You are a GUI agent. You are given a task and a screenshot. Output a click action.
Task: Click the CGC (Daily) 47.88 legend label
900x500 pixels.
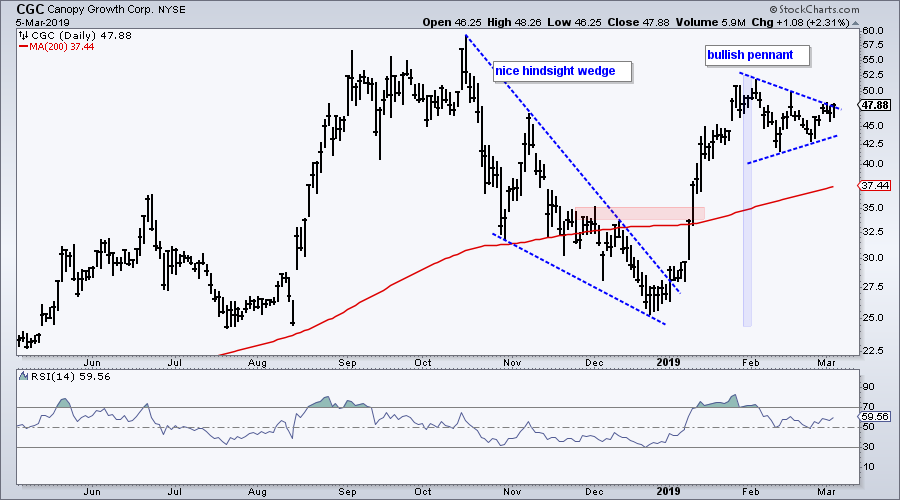(80, 36)
